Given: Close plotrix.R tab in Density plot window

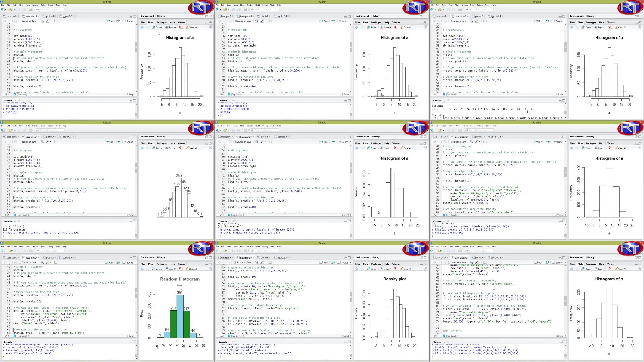Looking at the screenshot, I should pos(270,257).
